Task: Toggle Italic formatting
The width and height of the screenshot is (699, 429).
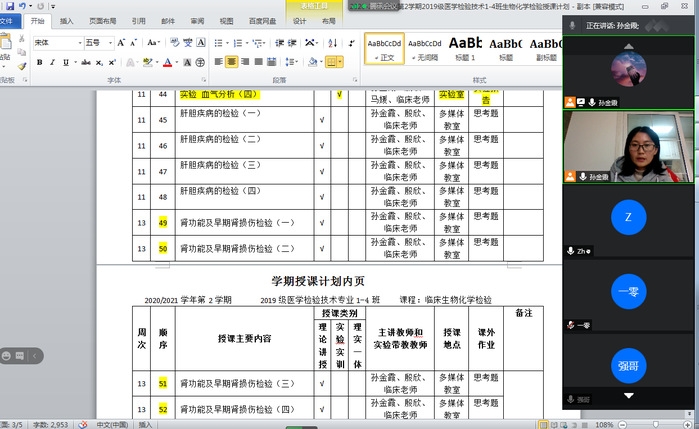Action: pyautogui.click(x=53, y=62)
